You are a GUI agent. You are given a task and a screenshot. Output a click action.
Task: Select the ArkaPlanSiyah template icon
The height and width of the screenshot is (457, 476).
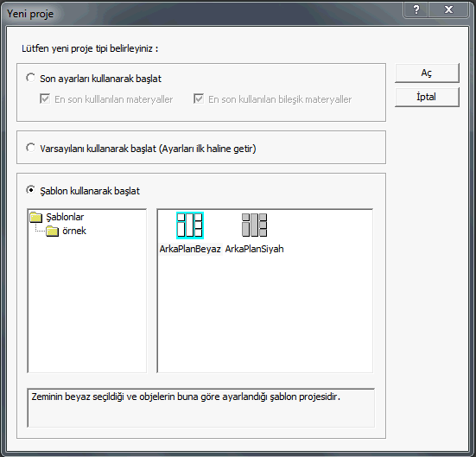point(254,225)
